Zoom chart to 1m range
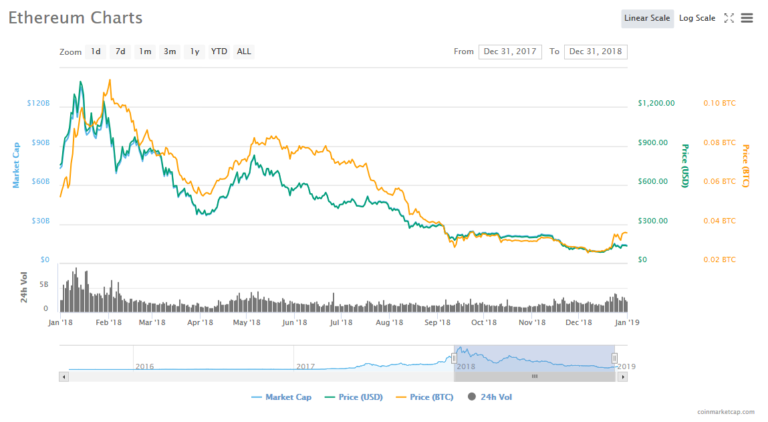768x422 pixels. click(x=145, y=51)
